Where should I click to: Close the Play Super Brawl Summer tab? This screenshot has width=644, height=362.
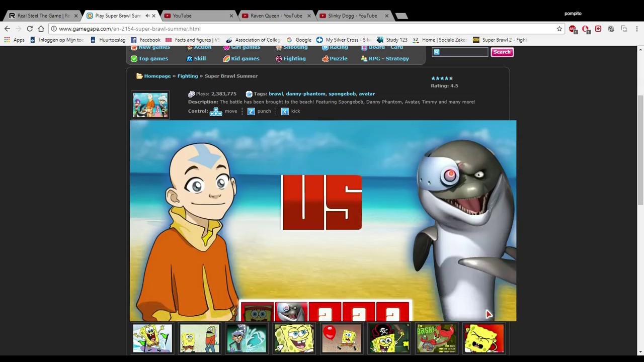[153, 16]
